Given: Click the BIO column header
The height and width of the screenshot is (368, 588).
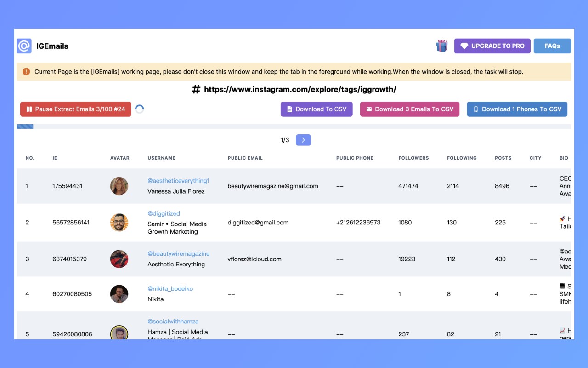Looking at the screenshot, I should pyautogui.click(x=564, y=158).
